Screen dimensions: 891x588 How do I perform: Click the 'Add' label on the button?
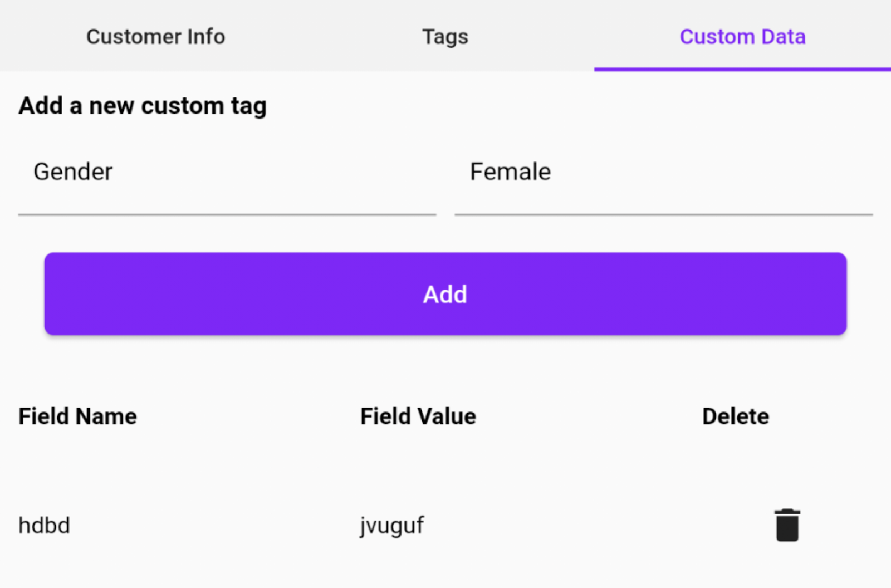445,295
